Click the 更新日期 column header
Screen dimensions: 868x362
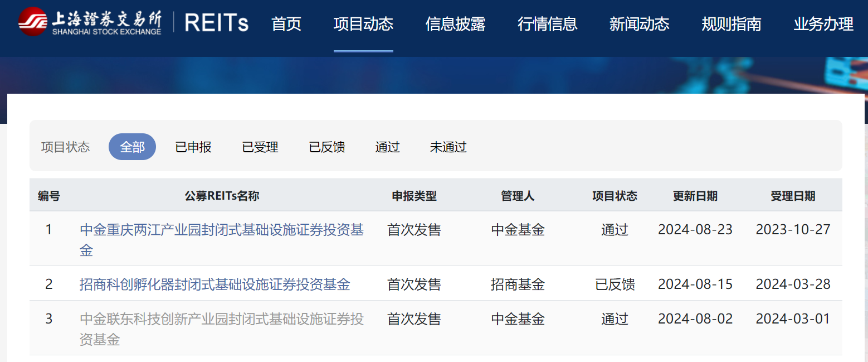pyautogui.click(x=695, y=196)
